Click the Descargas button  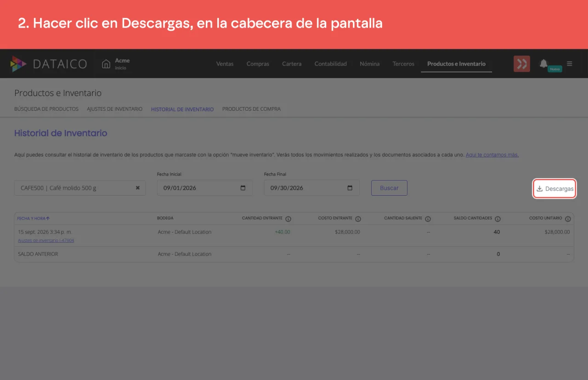coord(554,188)
